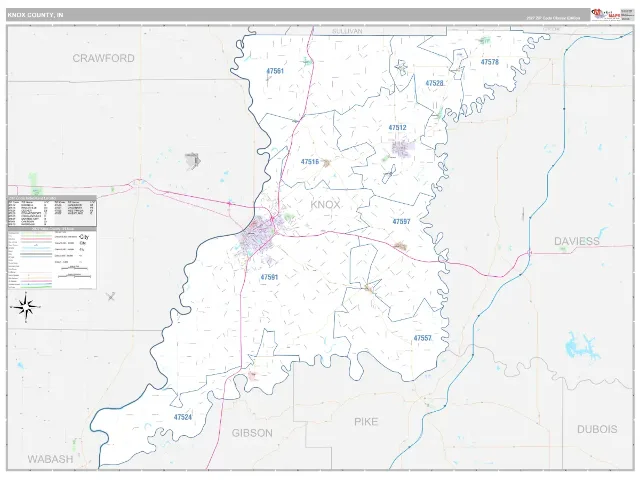Click the publisher logo in the header
This screenshot has height=480, width=640.
[606, 14]
